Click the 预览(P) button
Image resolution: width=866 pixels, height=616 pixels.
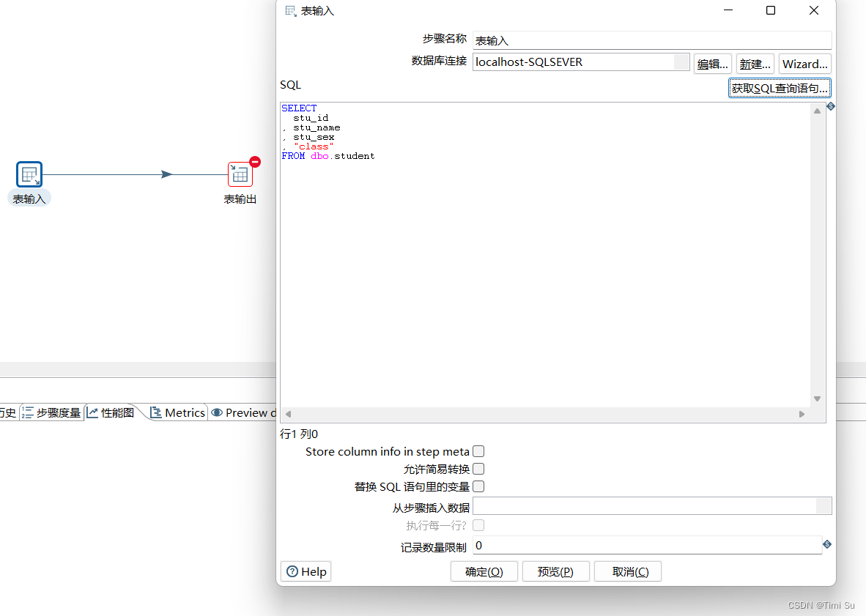click(555, 571)
